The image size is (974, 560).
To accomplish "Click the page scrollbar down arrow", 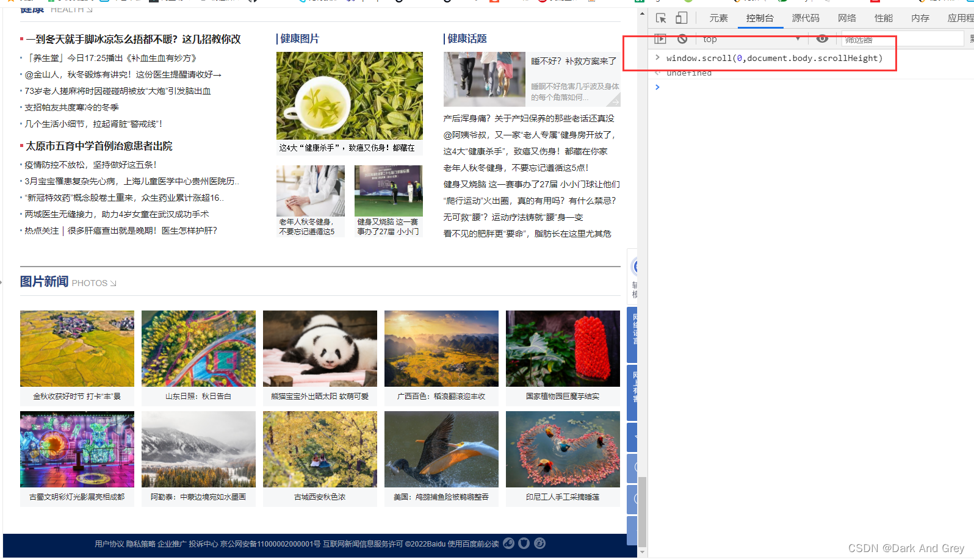I will pos(641,552).
